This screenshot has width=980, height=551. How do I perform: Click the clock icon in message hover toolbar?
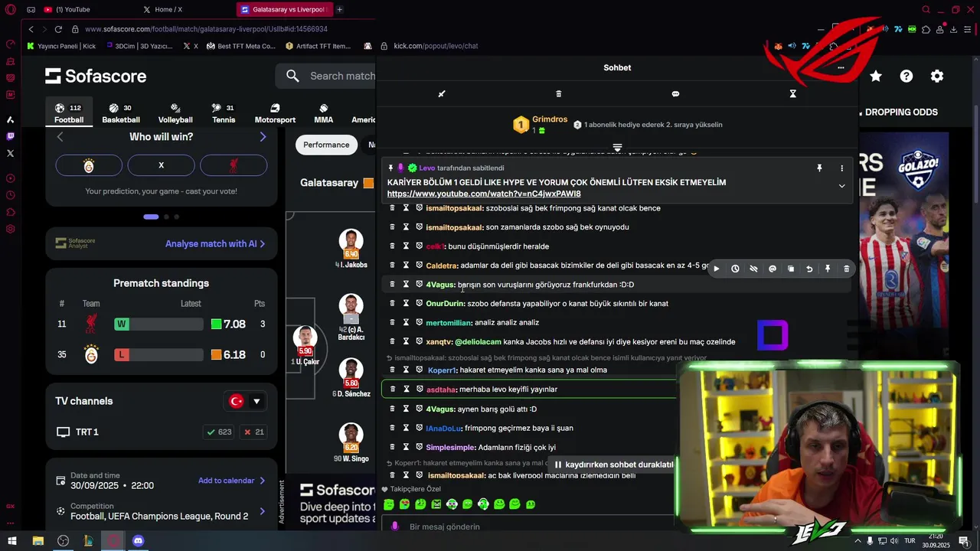click(x=735, y=269)
